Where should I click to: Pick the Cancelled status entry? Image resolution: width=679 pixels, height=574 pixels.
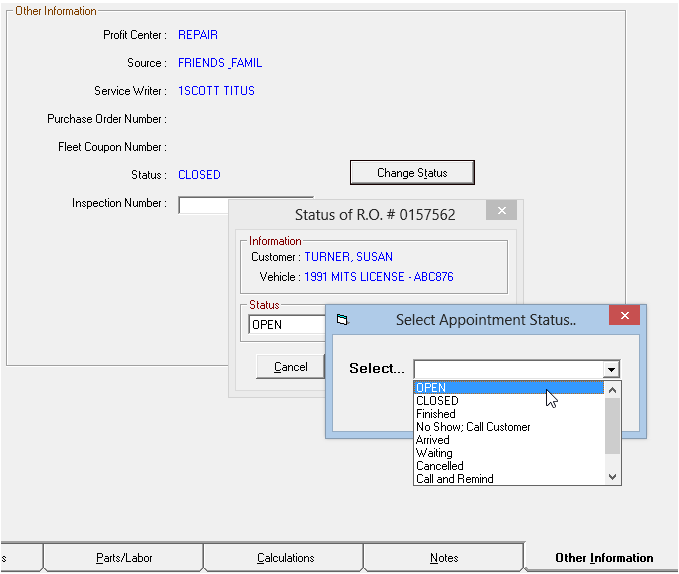[x=440, y=466]
